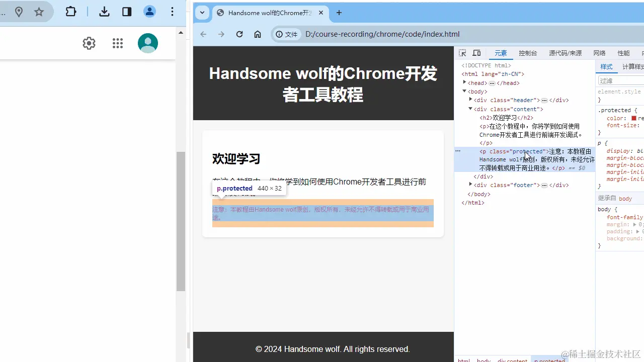Image resolution: width=644 pixels, height=362 pixels.
Task: Click the left window scrollbar up arrow
Action: click(181, 33)
